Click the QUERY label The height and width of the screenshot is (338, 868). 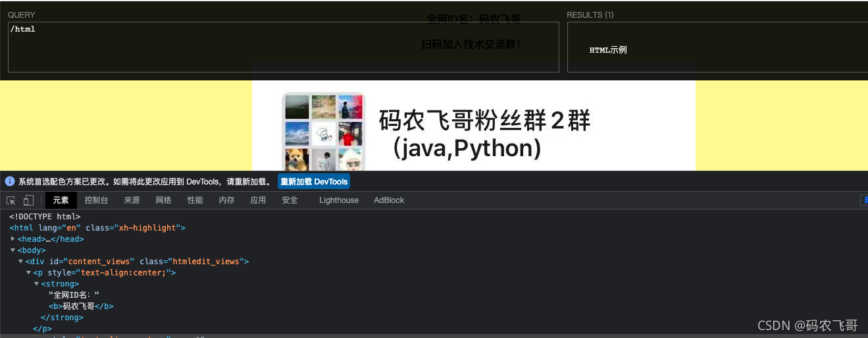coord(22,15)
